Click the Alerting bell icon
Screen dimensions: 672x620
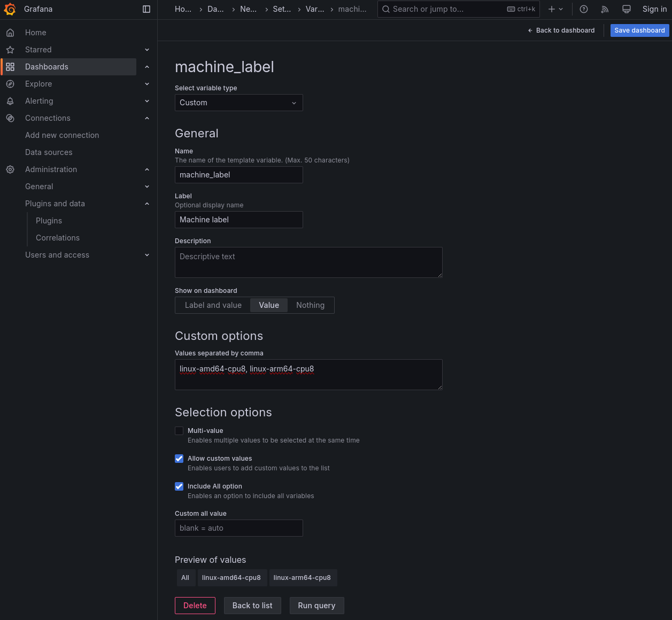pyautogui.click(x=10, y=101)
